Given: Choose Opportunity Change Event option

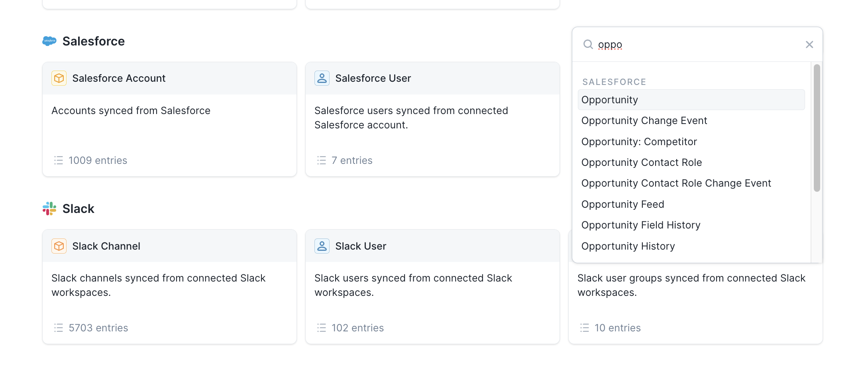Looking at the screenshot, I should 644,120.
